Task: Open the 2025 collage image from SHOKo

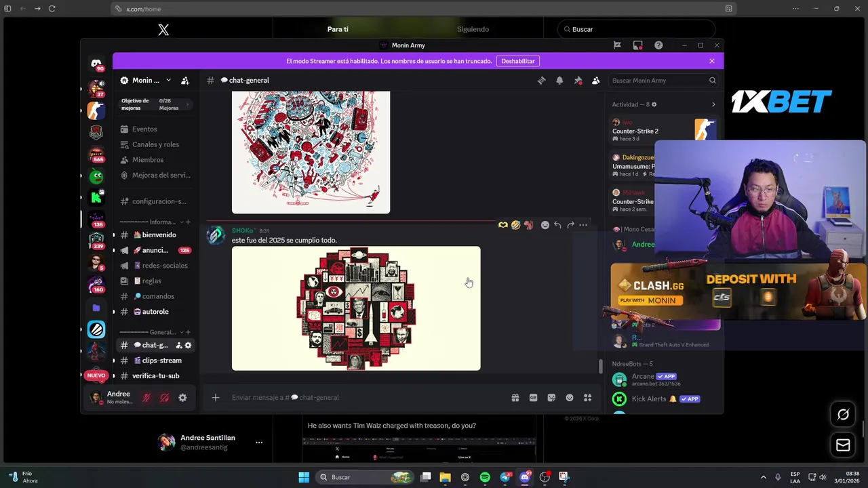Action: tap(356, 308)
